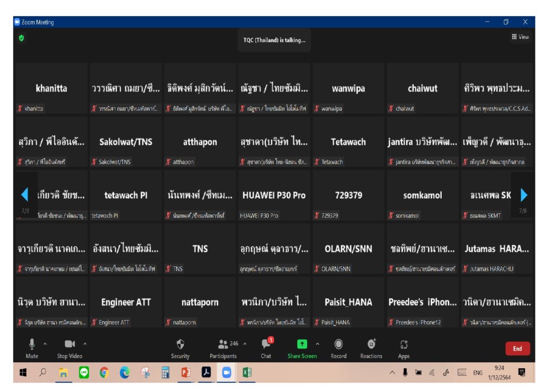Select the HUAWEI P30 Pro tile
This screenshot has height=392, width=555.
tap(274, 195)
